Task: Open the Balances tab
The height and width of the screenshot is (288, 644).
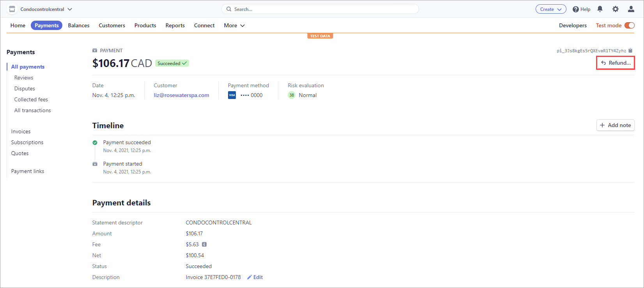Action: click(x=79, y=25)
